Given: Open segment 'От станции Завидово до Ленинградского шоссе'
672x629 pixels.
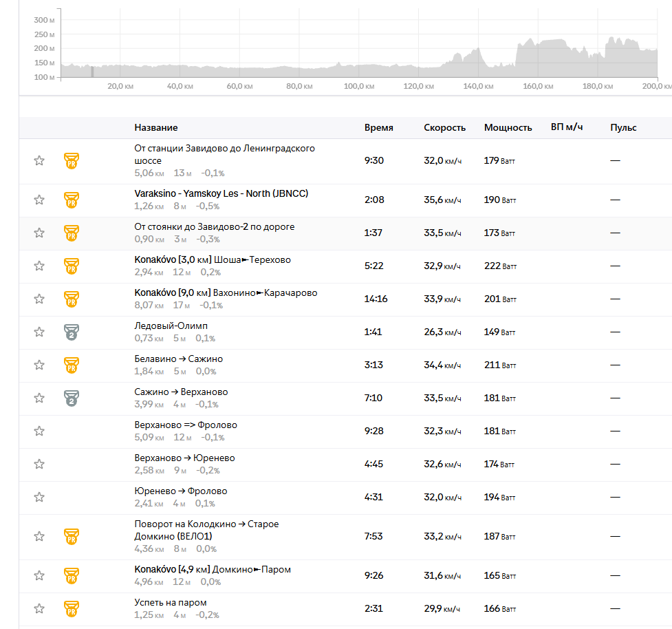Looking at the screenshot, I should (x=224, y=154).
